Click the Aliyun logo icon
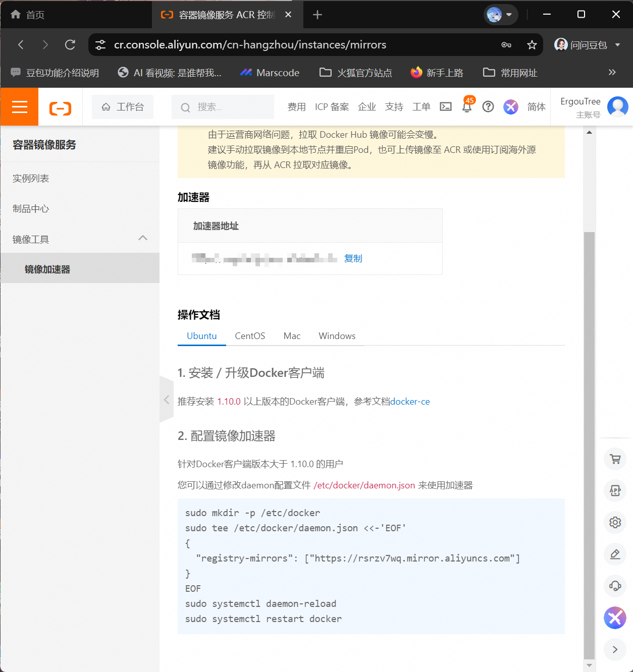Screen dimensions: 633x672 pos(60,108)
